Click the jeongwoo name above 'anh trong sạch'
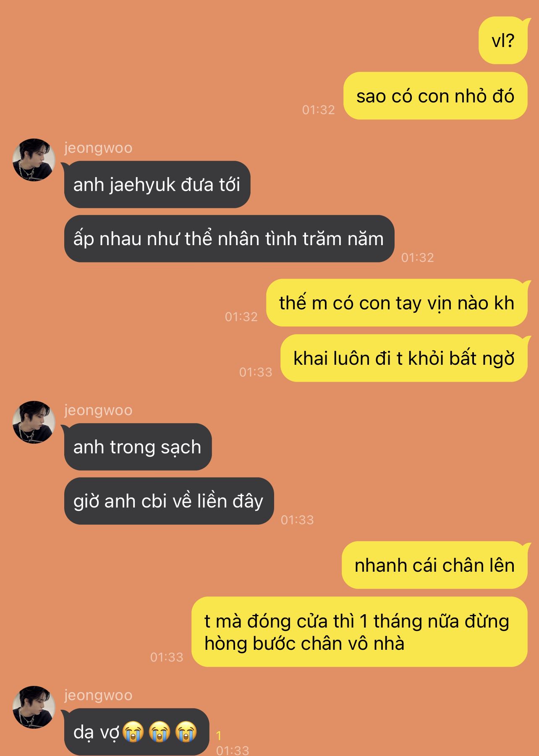This screenshot has width=539, height=756. [x=98, y=410]
